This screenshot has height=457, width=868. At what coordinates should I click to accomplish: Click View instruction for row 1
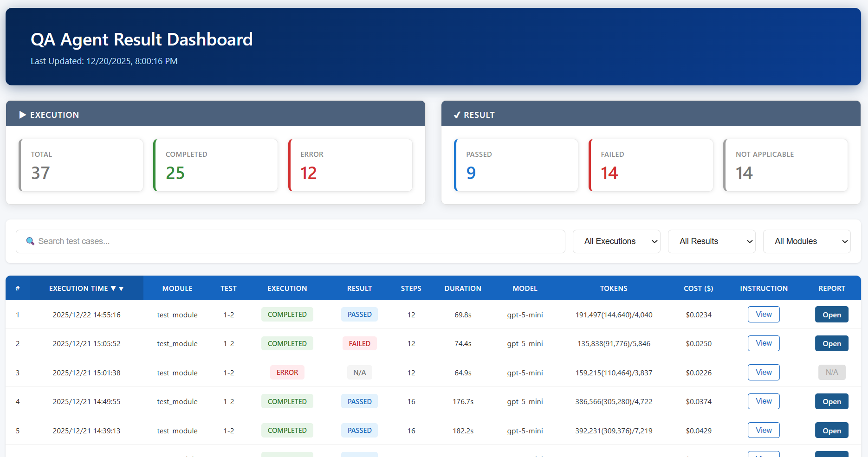pos(763,314)
